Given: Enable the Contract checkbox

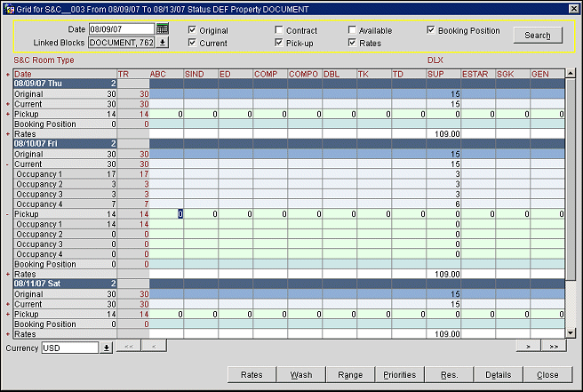Looking at the screenshot, I should click(x=279, y=30).
